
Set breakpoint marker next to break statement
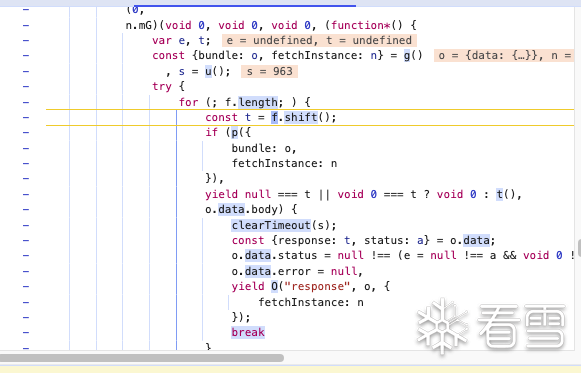pos(26,332)
